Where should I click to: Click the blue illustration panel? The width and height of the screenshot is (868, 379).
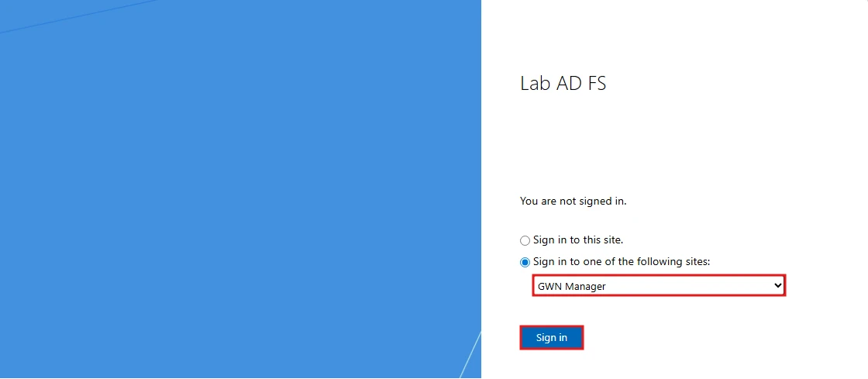point(240,189)
